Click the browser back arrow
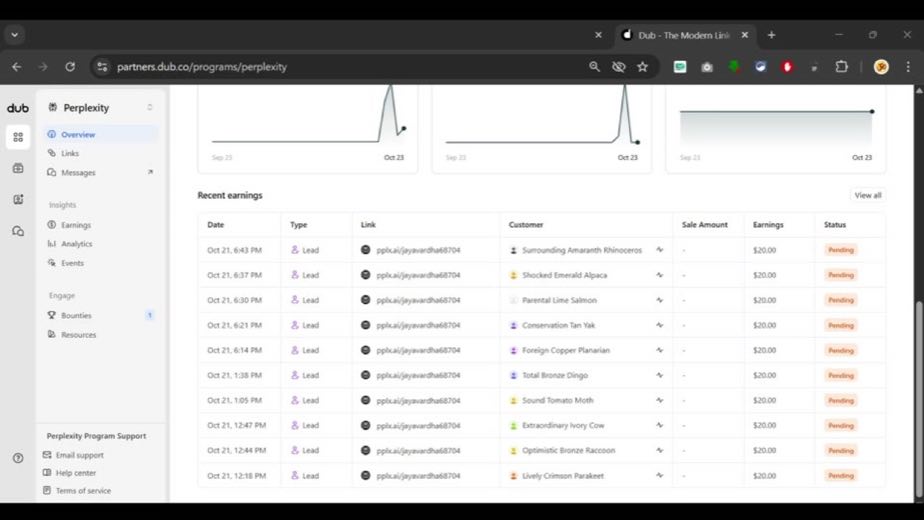This screenshot has width=924, height=520. click(16, 67)
